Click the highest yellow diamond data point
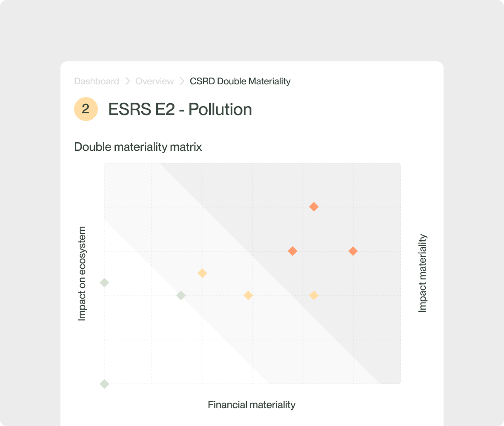The width and height of the screenshot is (504, 426). (203, 273)
